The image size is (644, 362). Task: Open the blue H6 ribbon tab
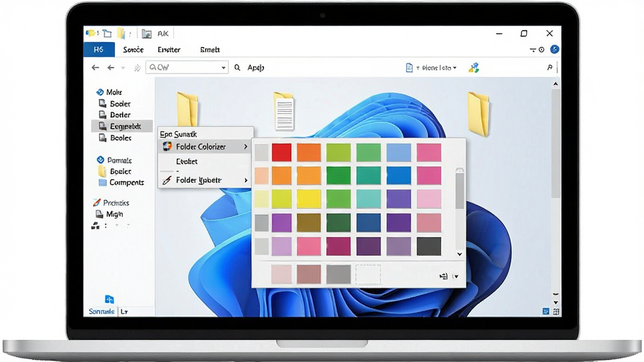tap(99, 50)
